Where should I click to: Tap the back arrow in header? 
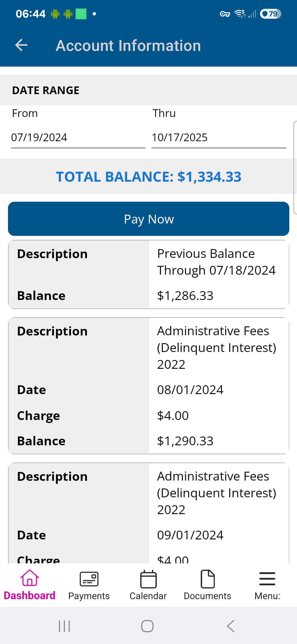pyautogui.click(x=21, y=45)
